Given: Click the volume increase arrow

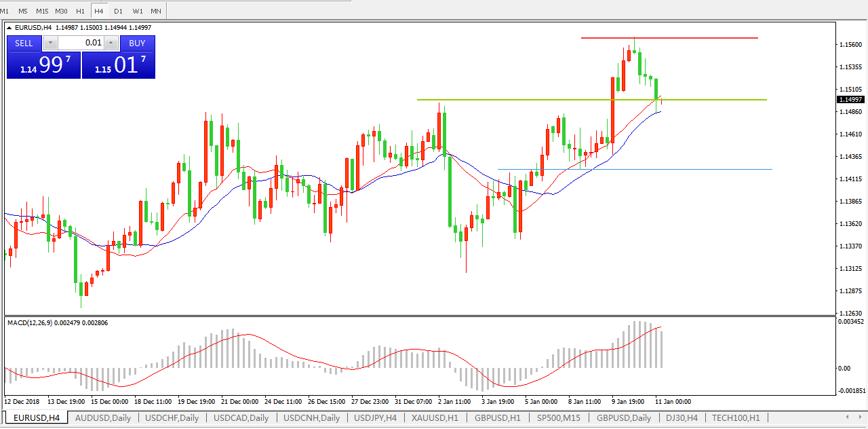Looking at the screenshot, I should pos(111,43).
